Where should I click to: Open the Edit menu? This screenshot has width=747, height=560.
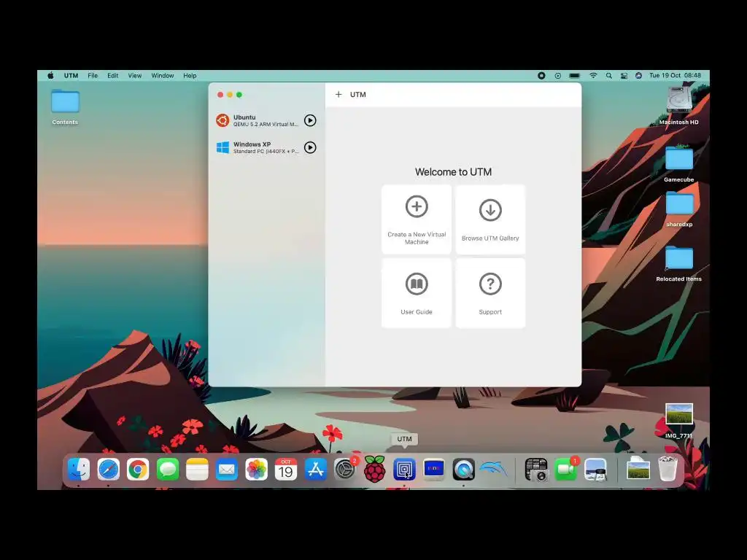click(x=112, y=75)
